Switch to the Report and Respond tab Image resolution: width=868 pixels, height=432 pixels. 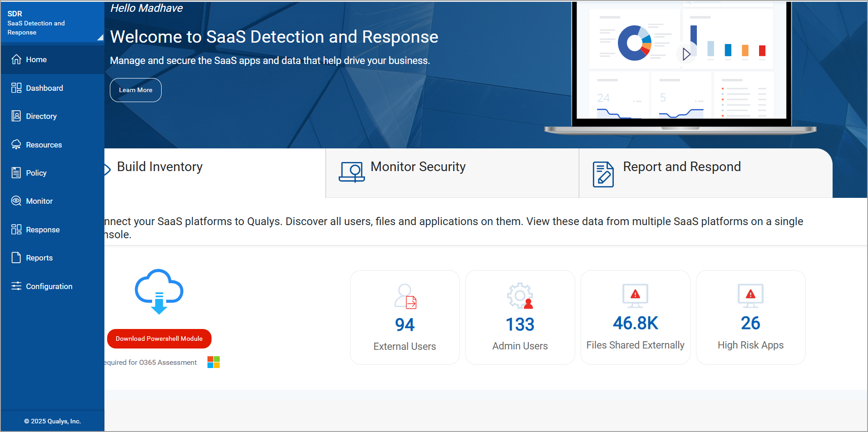tap(706, 173)
